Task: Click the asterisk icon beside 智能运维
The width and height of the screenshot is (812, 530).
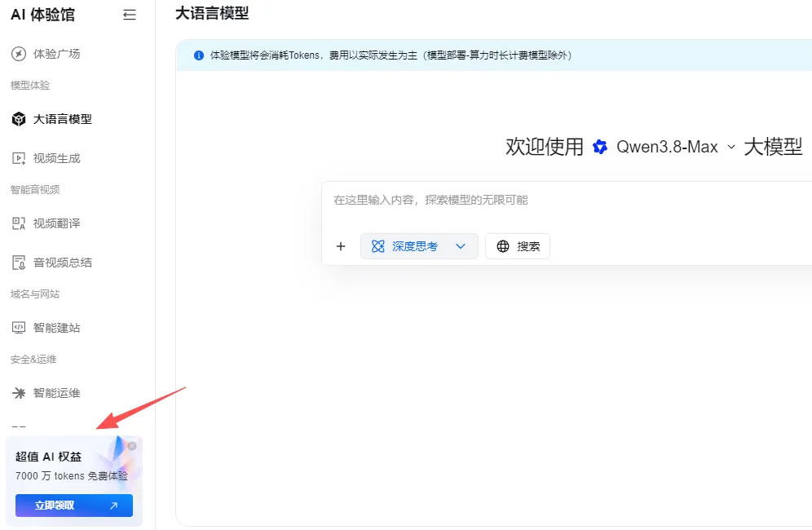Action: coord(19,393)
